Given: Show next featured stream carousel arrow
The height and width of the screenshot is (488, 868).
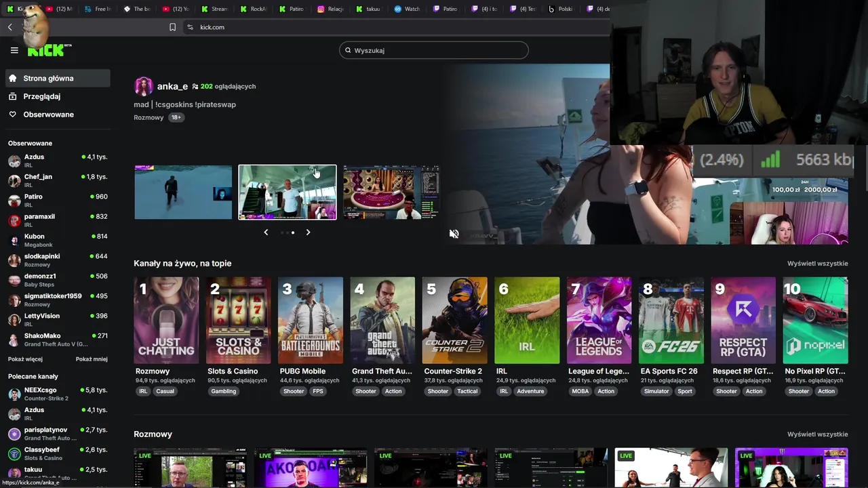Looking at the screenshot, I should click(308, 232).
